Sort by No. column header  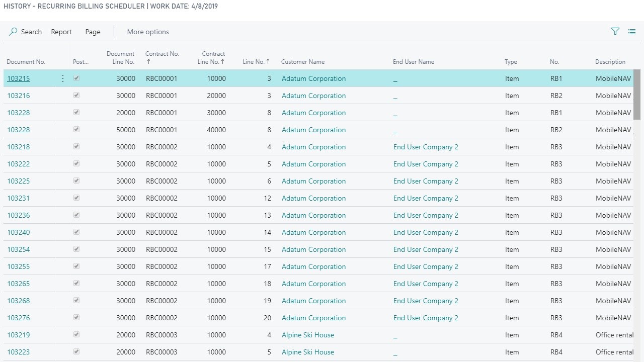[554, 62]
